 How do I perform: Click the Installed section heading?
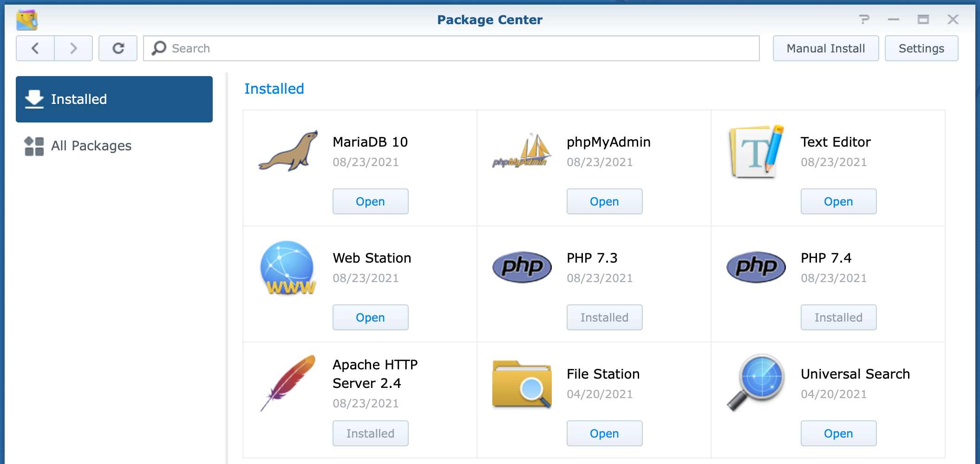coord(274,89)
